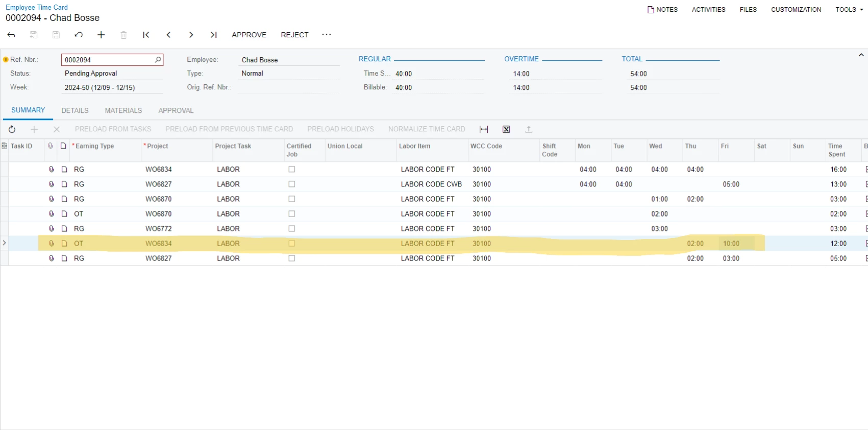Export the grid to Excel
The width and height of the screenshot is (868, 430).
click(506, 129)
